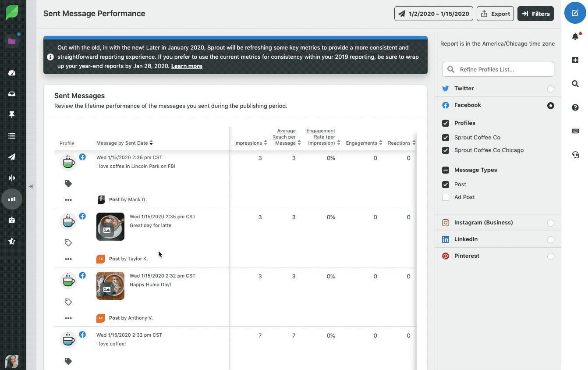This screenshot has height=370, width=588.
Task: Click Mack G. author avatar
Action: (x=101, y=199)
